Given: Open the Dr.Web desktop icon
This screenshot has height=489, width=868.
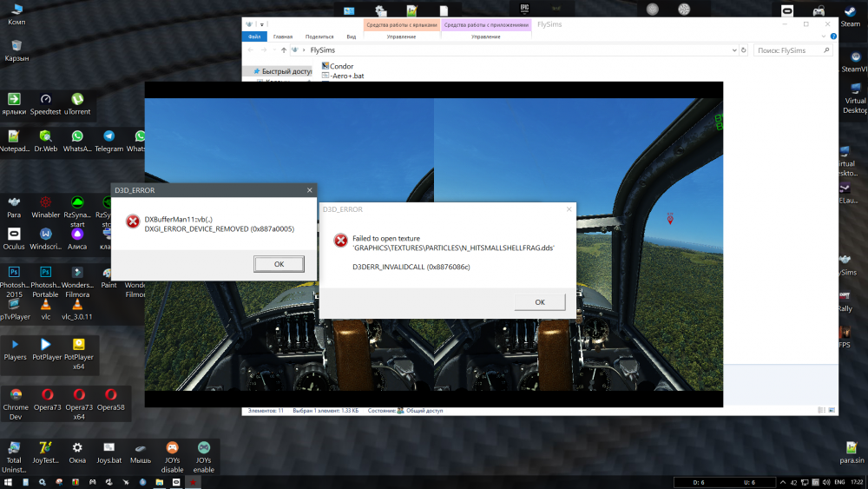Looking at the screenshot, I should [x=45, y=142].
